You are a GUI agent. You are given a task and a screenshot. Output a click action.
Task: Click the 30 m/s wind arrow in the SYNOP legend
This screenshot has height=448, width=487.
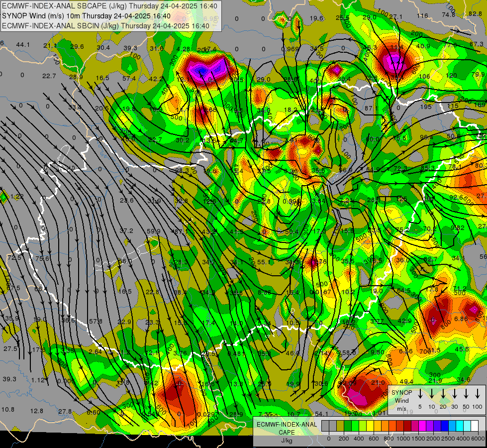454,394
